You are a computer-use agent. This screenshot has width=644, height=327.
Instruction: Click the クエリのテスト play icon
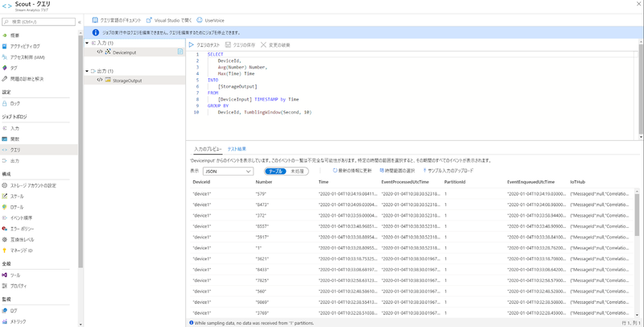191,45
